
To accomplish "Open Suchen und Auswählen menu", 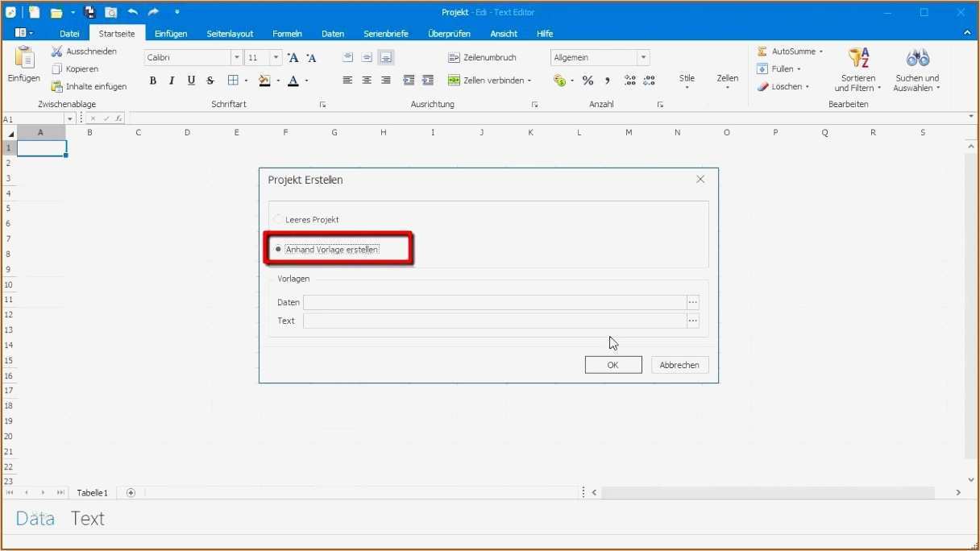I will coord(917,71).
